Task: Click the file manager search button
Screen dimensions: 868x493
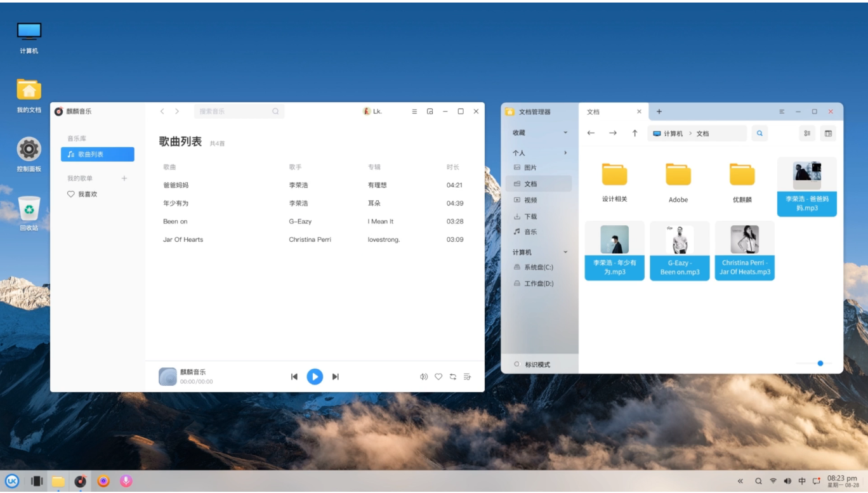Action: pyautogui.click(x=760, y=133)
